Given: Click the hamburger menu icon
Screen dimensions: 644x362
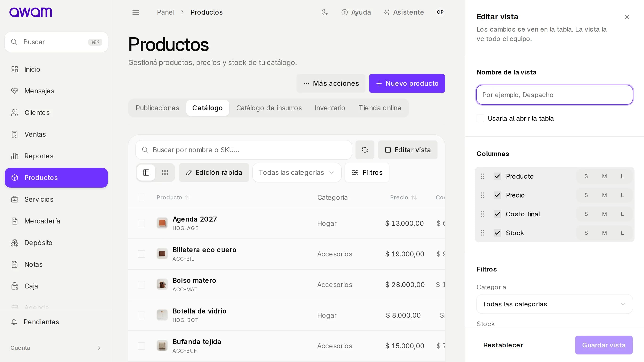Looking at the screenshot, I should (x=136, y=12).
